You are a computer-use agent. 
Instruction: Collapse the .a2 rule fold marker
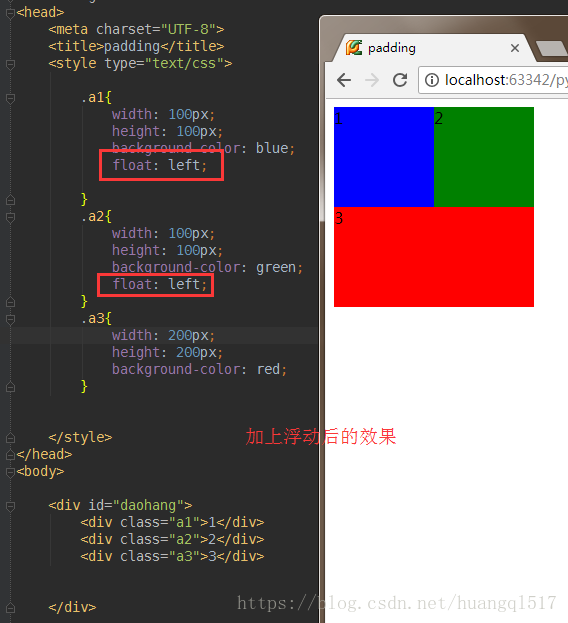pyautogui.click(x=11, y=217)
